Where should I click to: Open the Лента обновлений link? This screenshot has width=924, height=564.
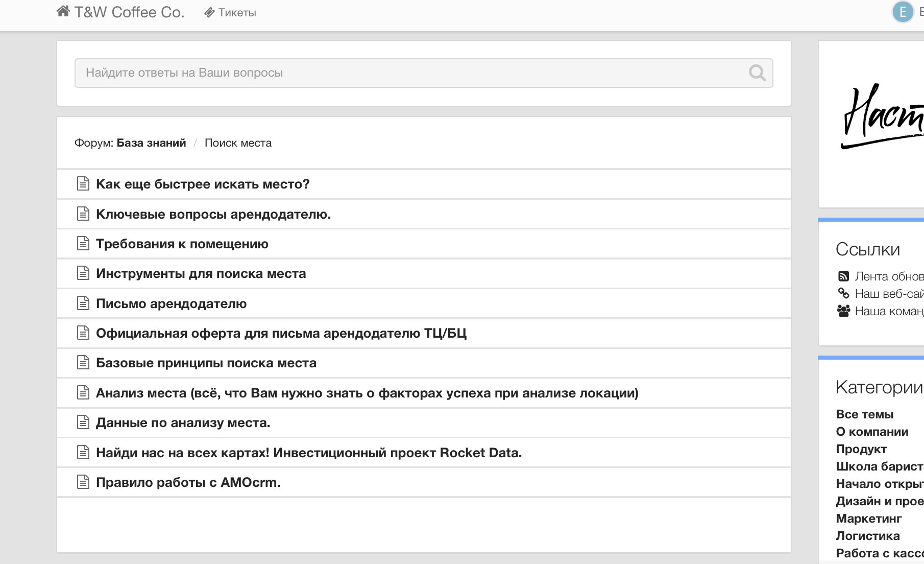pyautogui.click(x=889, y=276)
